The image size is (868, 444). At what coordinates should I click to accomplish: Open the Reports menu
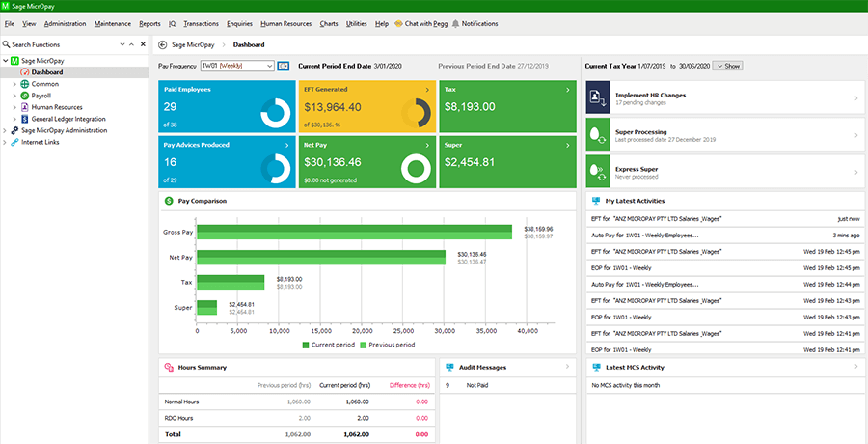(x=150, y=24)
